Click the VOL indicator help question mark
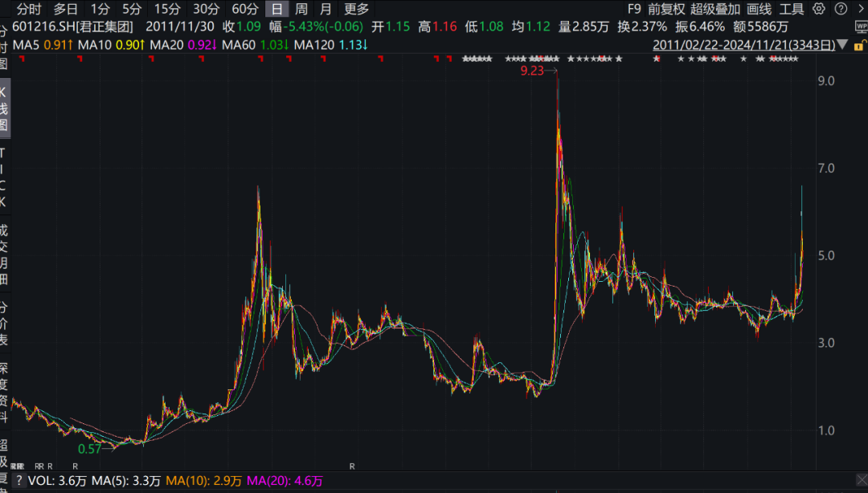The image size is (868, 493). (x=18, y=481)
